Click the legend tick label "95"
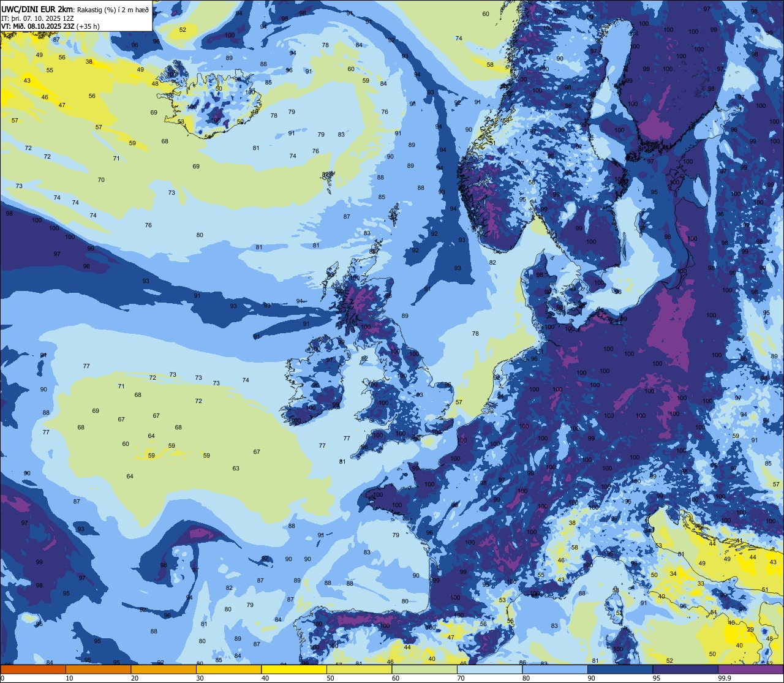This screenshot has height=683, width=784. click(657, 678)
